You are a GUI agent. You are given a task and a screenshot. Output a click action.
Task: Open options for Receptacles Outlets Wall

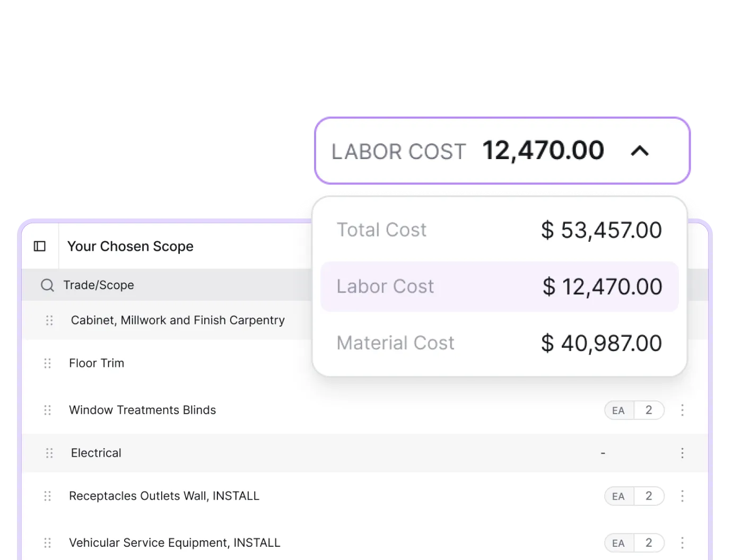point(682,496)
